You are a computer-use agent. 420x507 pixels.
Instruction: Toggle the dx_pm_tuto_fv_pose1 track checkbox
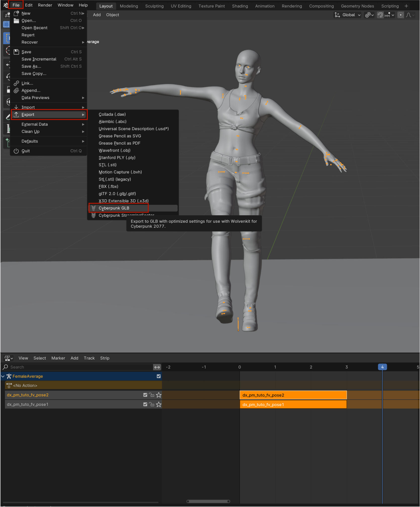[145, 404]
